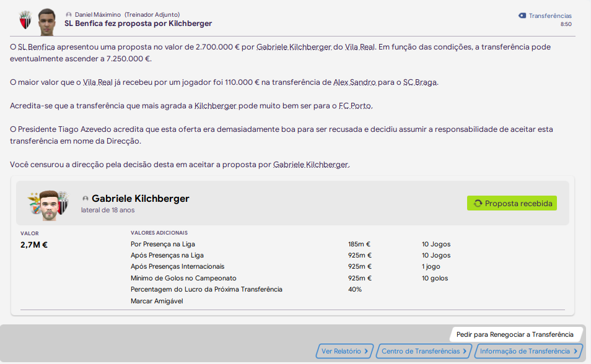Screen dimensions: 591x364
Task: Open Ver Relatório button
Action: (x=344, y=351)
